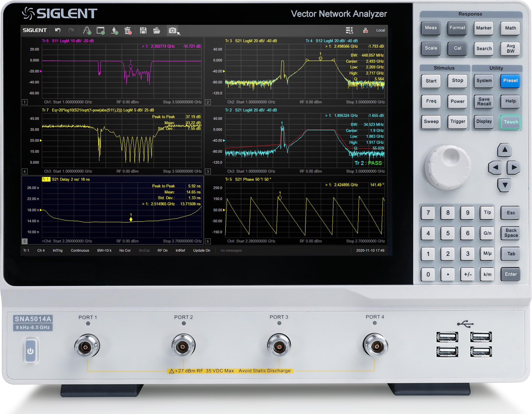The image size is (532, 414).
Task: Click IntTrig in the status bar
Action: [58, 250]
